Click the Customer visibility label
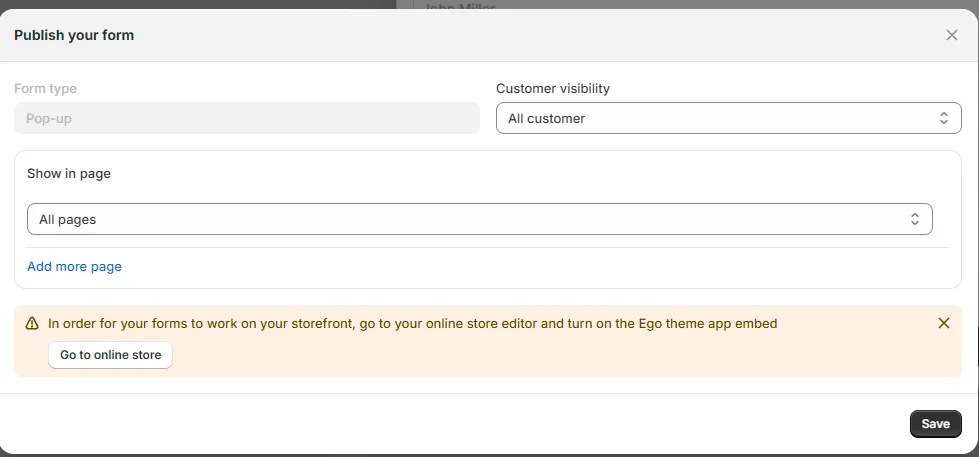This screenshot has height=457, width=979. pos(553,89)
